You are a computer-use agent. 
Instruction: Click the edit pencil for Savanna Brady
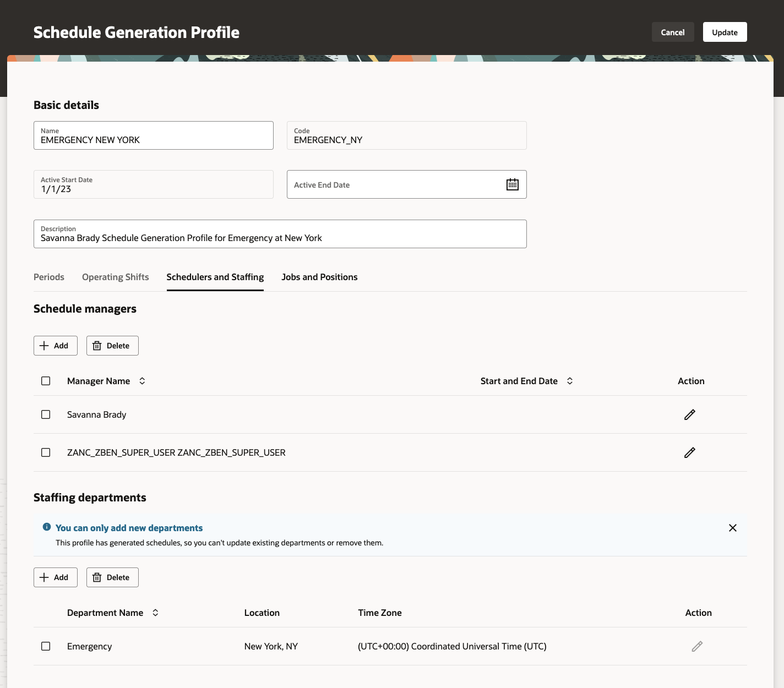click(689, 414)
